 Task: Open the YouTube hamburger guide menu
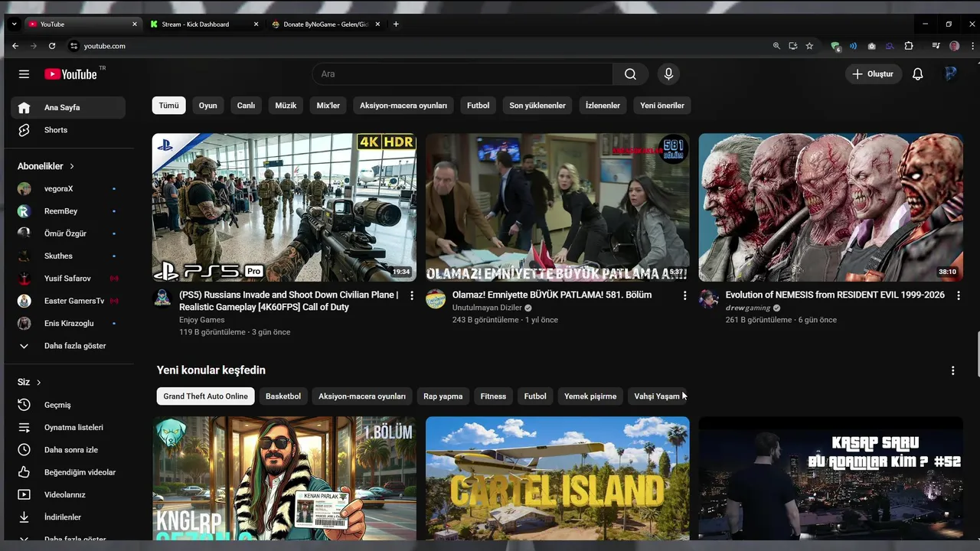point(24,74)
